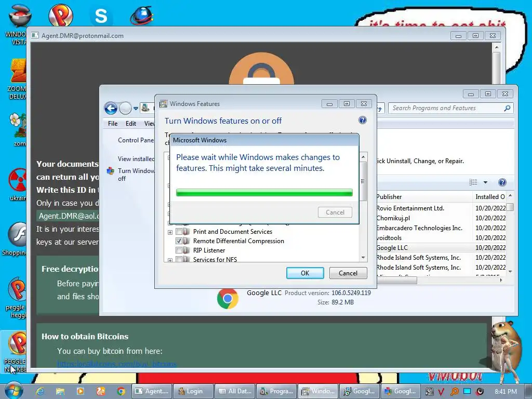Open the recent pages dropdown arrow

136,109
